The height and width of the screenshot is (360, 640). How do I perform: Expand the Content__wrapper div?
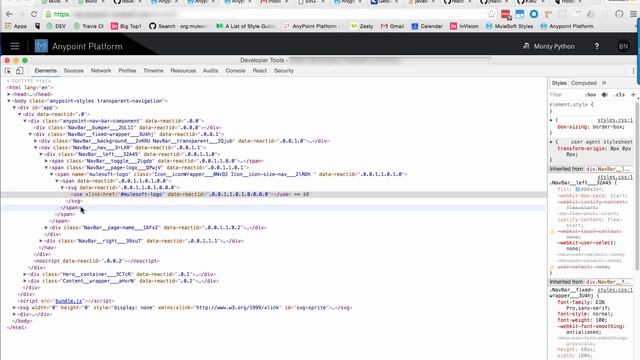(25, 281)
